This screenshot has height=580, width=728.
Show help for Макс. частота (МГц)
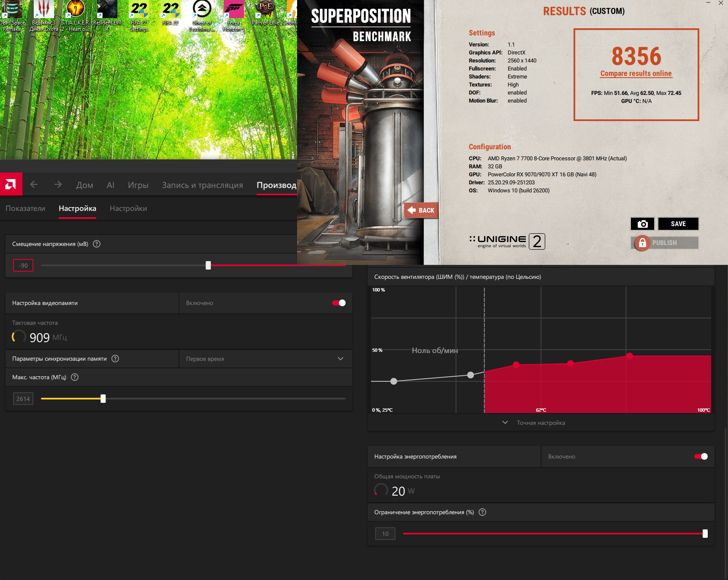pyautogui.click(x=75, y=377)
